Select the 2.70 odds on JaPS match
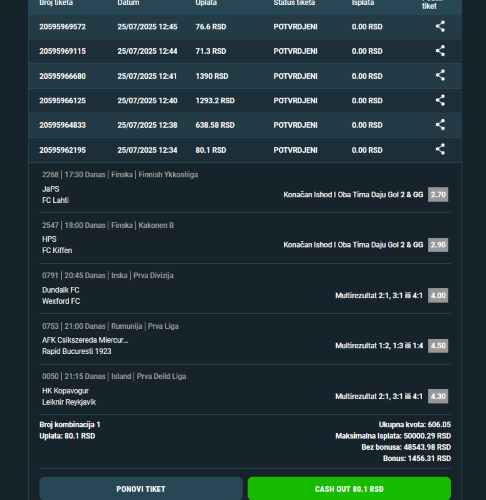486x500 pixels. click(438, 194)
